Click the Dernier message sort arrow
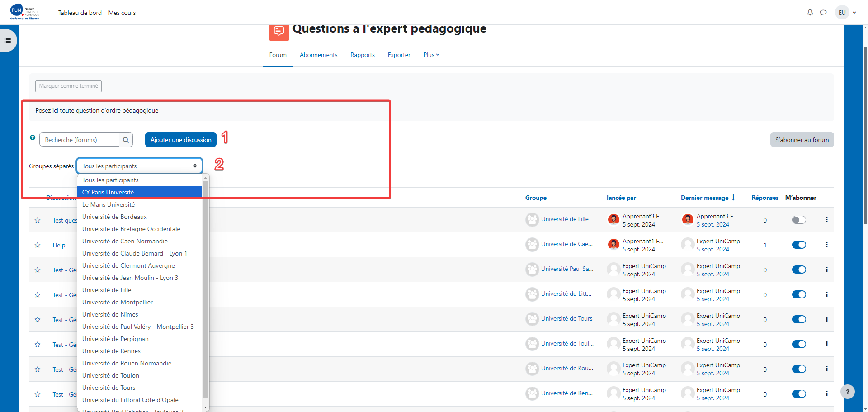 733,198
